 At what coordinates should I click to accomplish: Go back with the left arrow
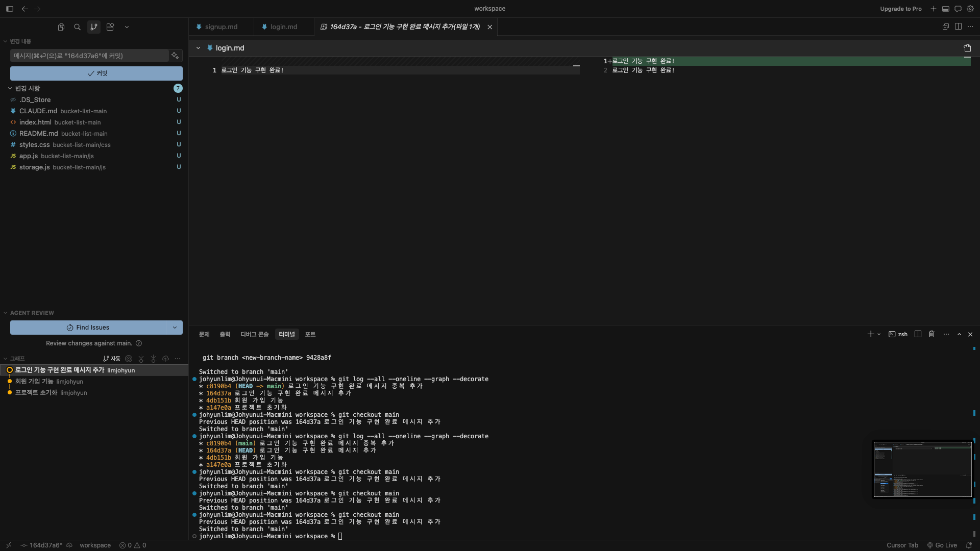coord(25,9)
